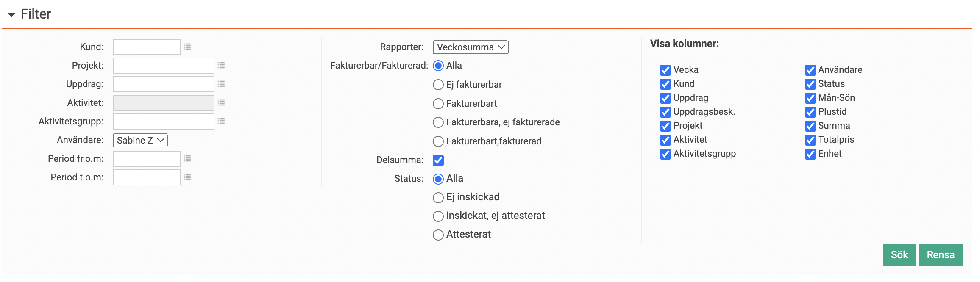Click the Kund text input field
This screenshot has width=980, height=282.
coord(147,47)
